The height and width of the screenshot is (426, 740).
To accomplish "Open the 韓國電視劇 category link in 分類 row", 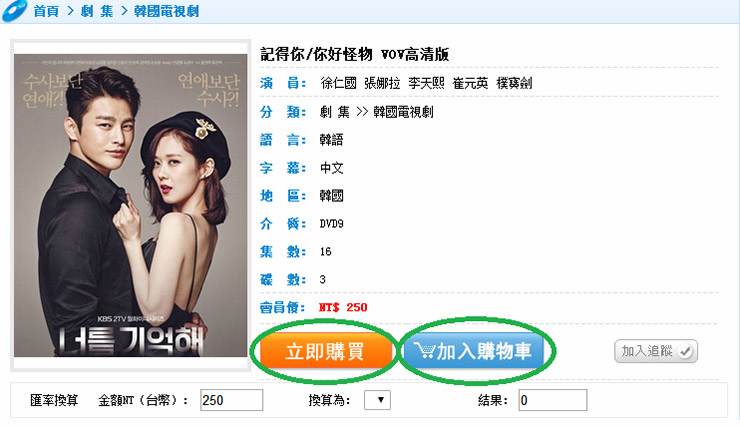I will [403, 112].
